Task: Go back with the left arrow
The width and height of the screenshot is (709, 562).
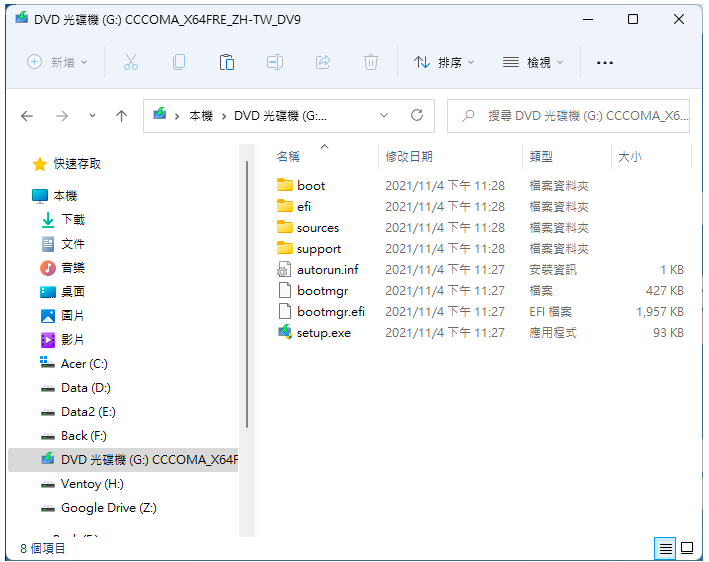Action: tap(27, 116)
